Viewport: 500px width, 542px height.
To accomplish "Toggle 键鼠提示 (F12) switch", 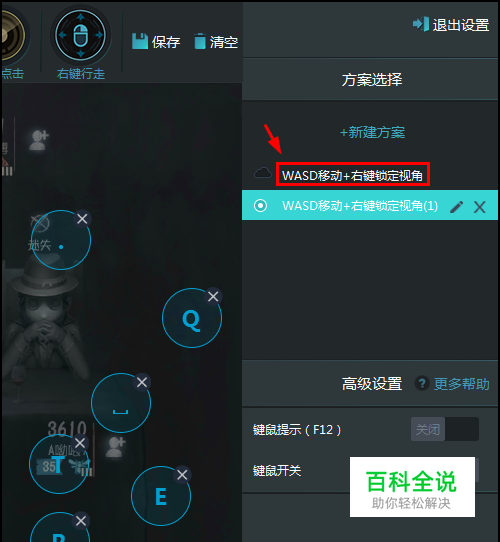I will [445, 429].
